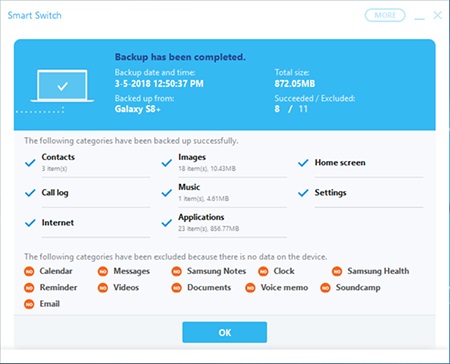Select the Images category label
Image resolution: width=450 pixels, height=364 pixels.
tap(192, 157)
